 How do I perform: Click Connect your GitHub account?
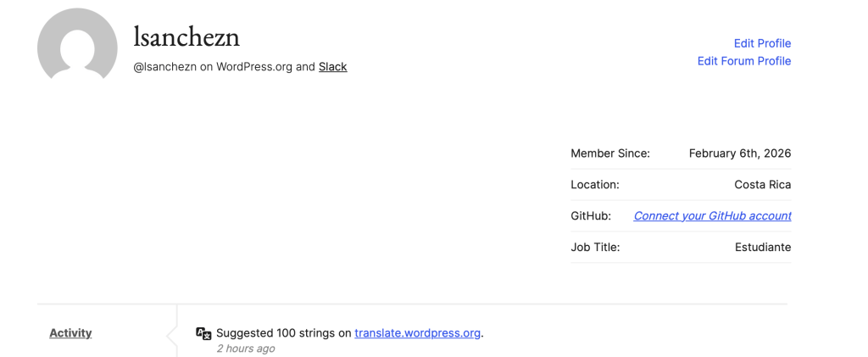click(712, 216)
